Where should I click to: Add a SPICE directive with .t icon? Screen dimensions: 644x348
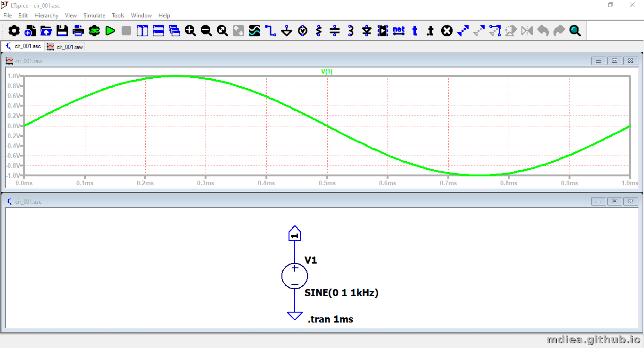click(430, 31)
